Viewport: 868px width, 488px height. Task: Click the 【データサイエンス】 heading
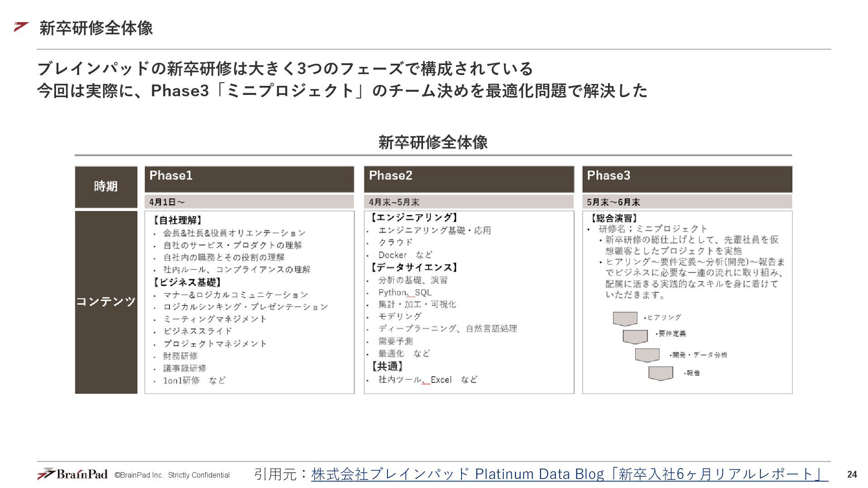click(x=414, y=267)
